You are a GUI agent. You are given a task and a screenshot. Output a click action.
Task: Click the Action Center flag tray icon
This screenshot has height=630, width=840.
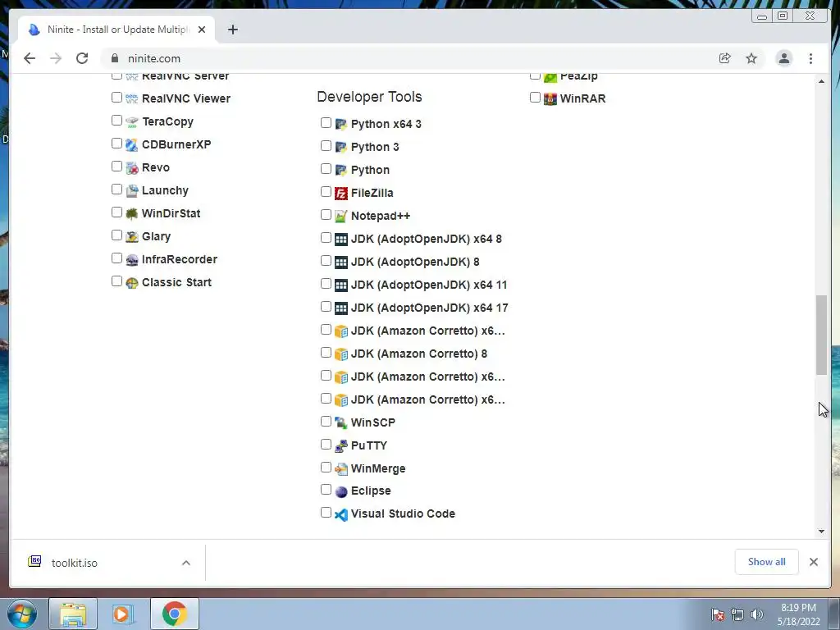pyautogui.click(x=718, y=614)
